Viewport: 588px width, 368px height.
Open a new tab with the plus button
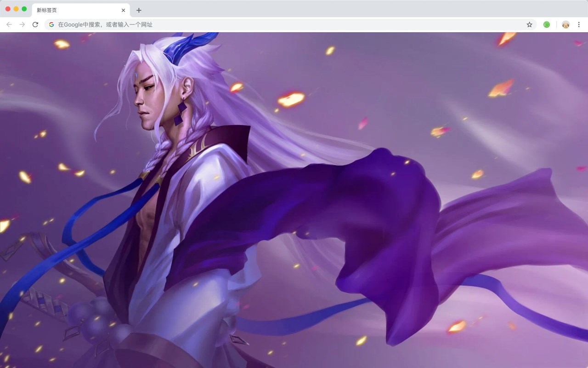(x=139, y=10)
